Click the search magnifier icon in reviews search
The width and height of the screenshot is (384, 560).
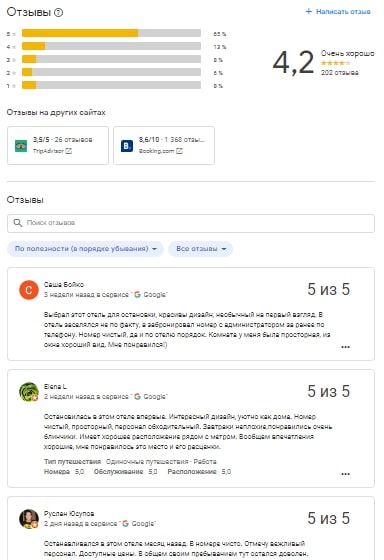coord(18,223)
